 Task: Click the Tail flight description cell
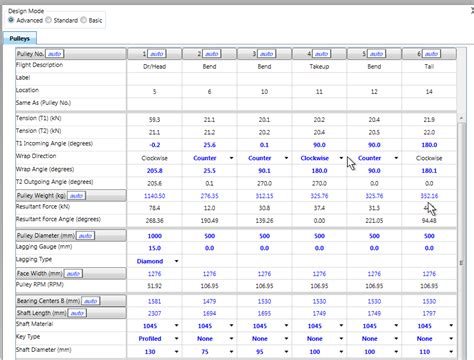(429, 67)
